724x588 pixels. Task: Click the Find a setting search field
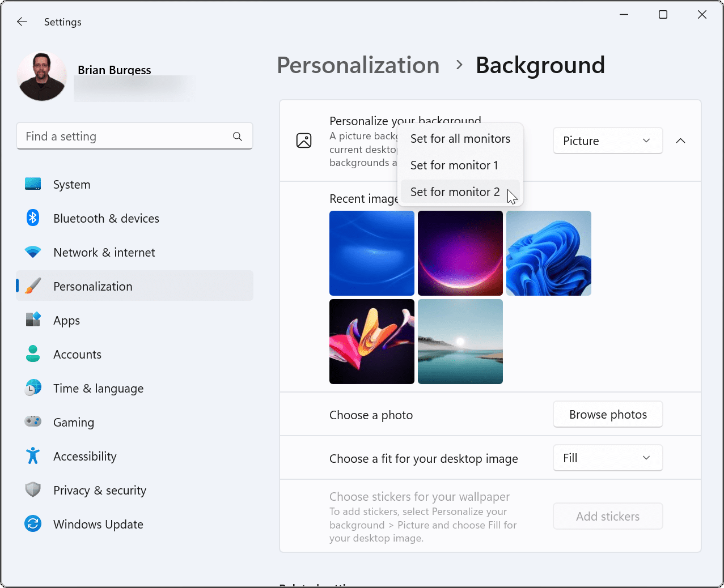(x=125, y=137)
